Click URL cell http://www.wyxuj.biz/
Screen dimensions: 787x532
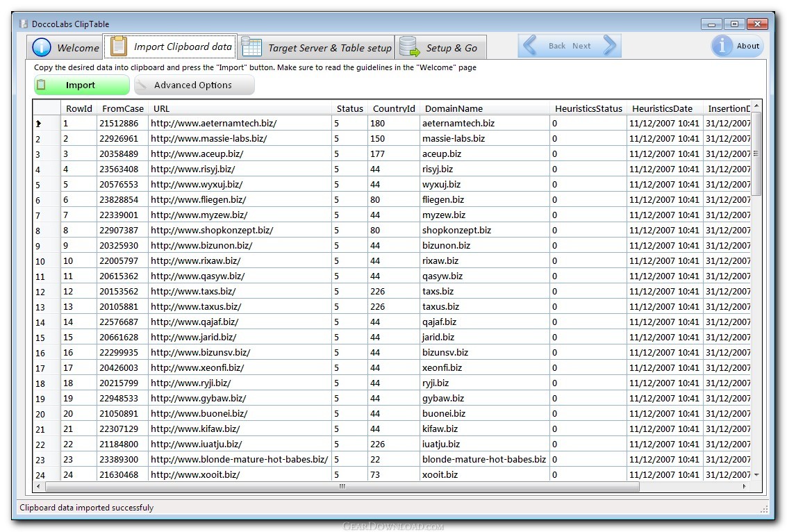[x=240, y=184]
